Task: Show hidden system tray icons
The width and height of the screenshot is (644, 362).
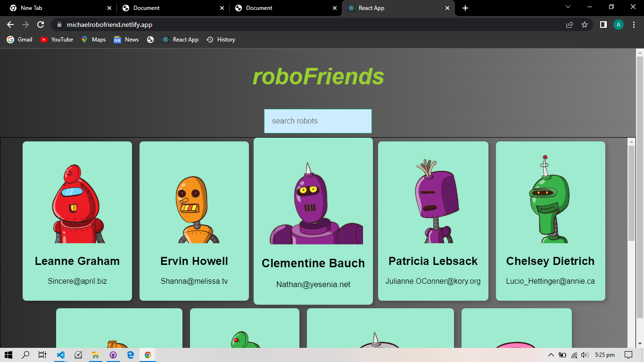Action: [551, 355]
